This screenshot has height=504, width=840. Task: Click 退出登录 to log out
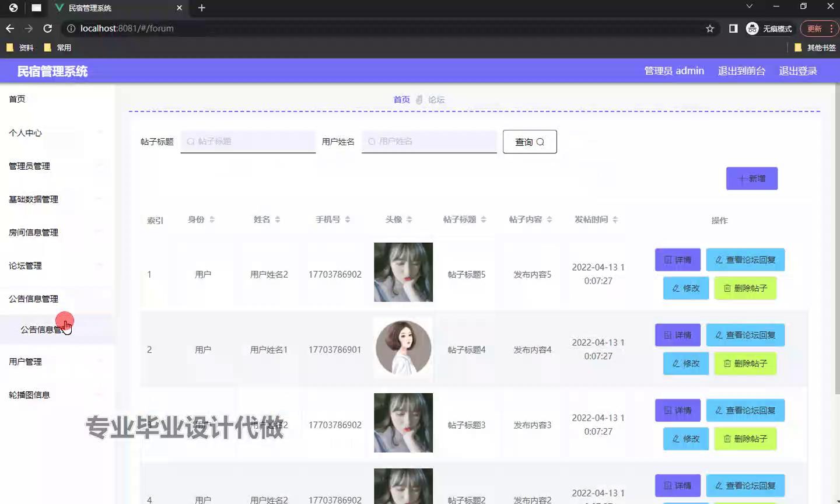coord(798,71)
